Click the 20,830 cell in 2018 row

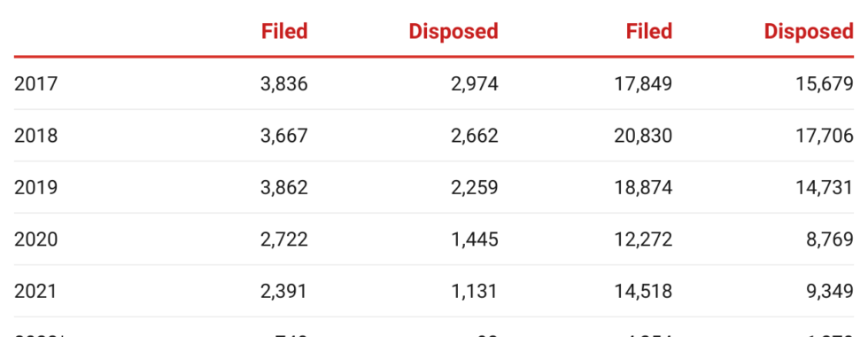643,136
